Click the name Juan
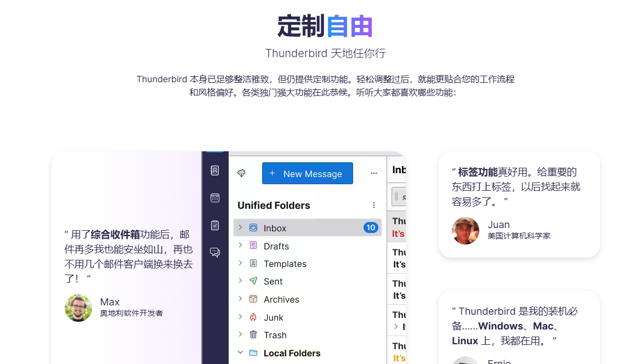This screenshot has height=364, width=624. point(498,225)
